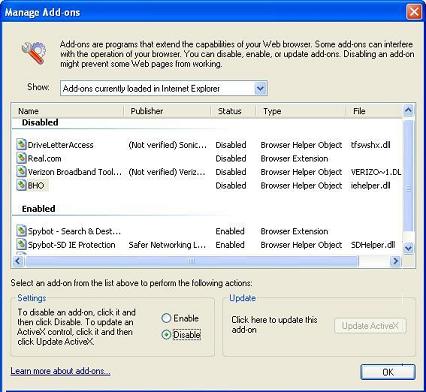426x392 pixels.
Task: Click Browser Extension type for Real.com
Action: pos(294,158)
